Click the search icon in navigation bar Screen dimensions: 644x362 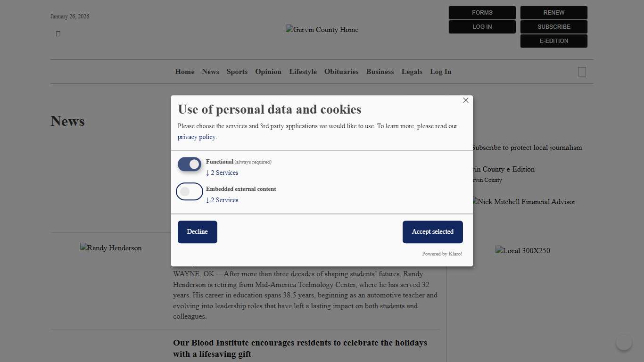pyautogui.click(x=582, y=72)
